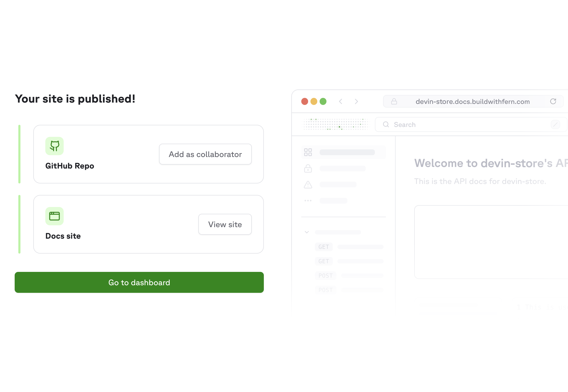The width and height of the screenshot is (568, 392).
Task: Click the back navigation arrow
Action: pos(341,102)
